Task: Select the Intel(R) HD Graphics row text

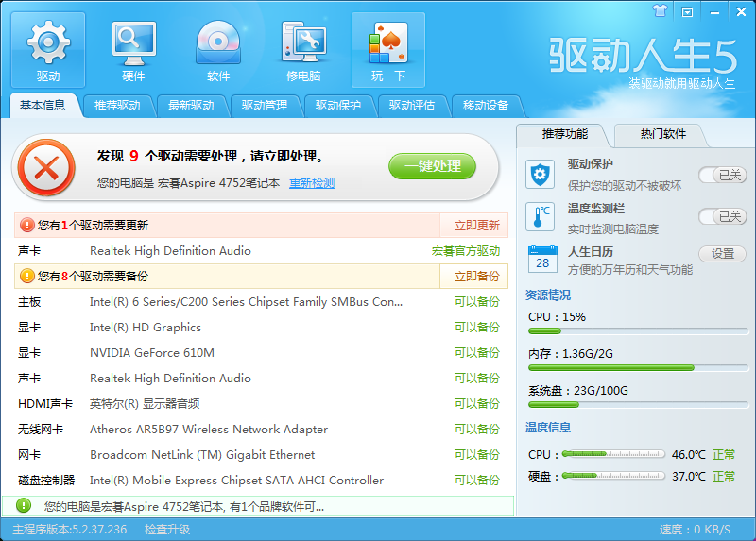Action: [x=146, y=328]
